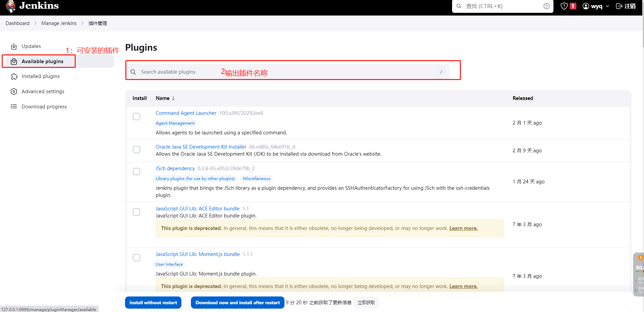Go to Dashboard breadcrumb
The height and width of the screenshot is (312, 644).
[x=18, y=23]
